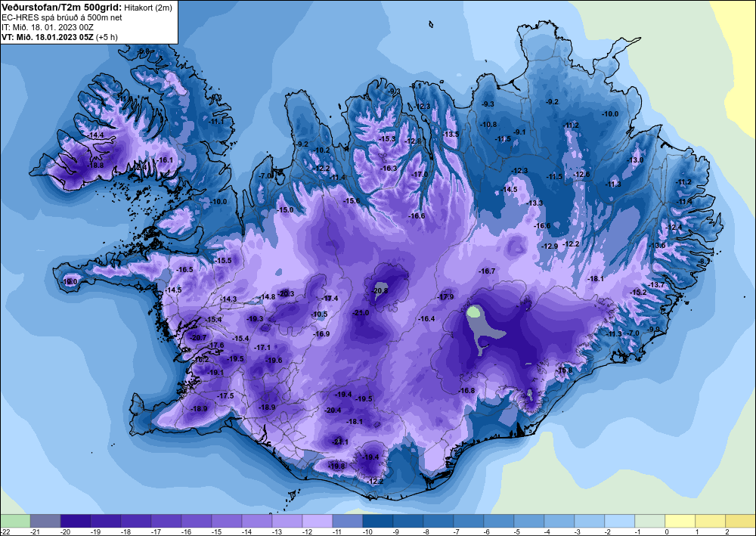This screenshot has width=756, height=536.
Task: Click the -15.5 temperature label
Action: pyautogui.click(x=223, y=261)
